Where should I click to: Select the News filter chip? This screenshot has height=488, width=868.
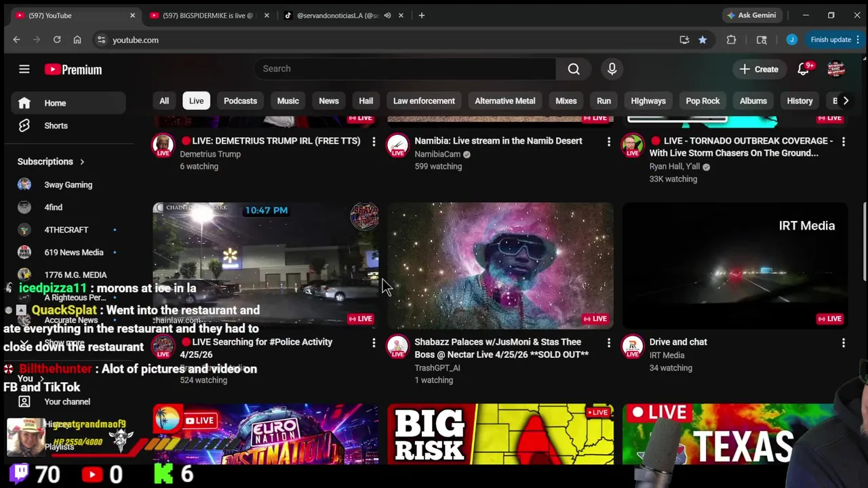(329, 101)
